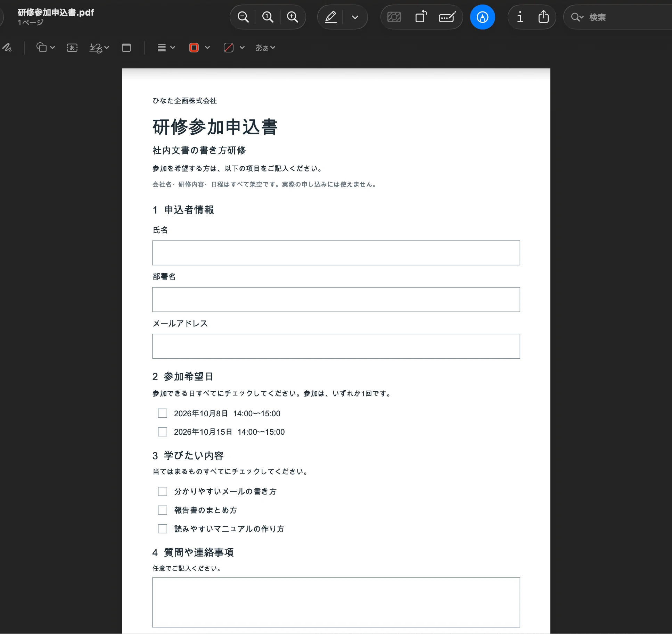
Task: Click the 研修参加申込書.pdf window title
Action: (56, 12)
